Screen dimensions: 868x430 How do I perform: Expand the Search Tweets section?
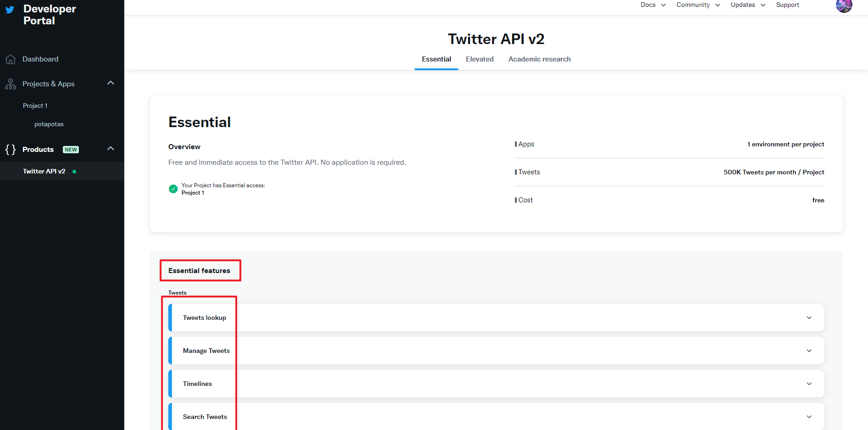click(x=809, y=417)
